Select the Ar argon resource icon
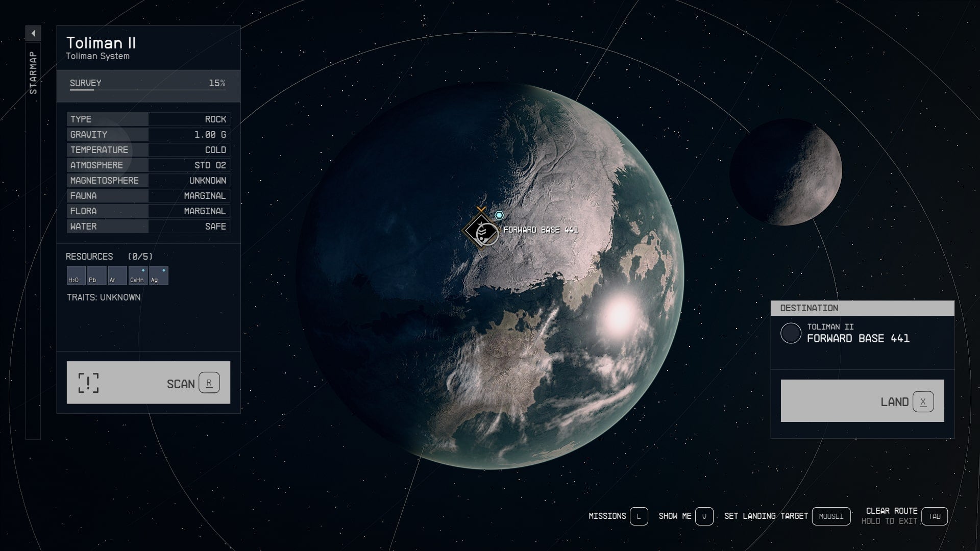Image resolution: width=980 pixels, height=551 pixels. tap(117, 275)
